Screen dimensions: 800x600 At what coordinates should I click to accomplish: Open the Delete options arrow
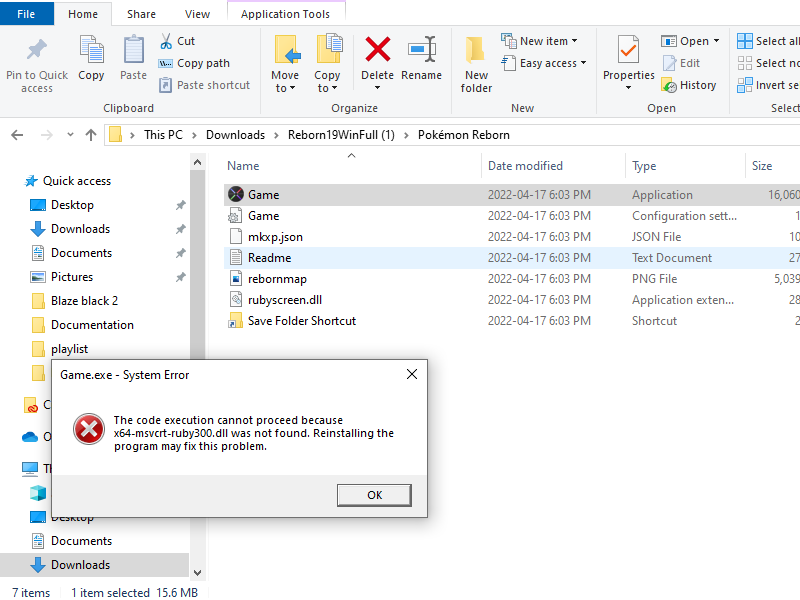378,88
